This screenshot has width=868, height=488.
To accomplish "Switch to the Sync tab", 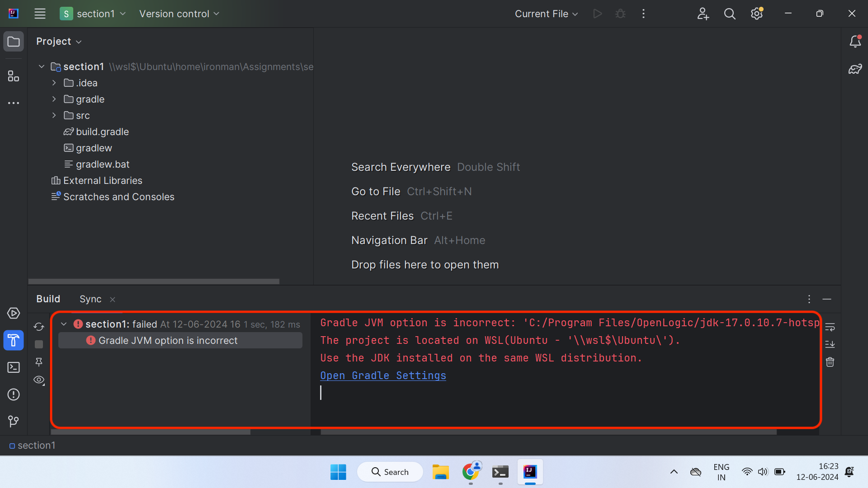I will click(90, 299).
